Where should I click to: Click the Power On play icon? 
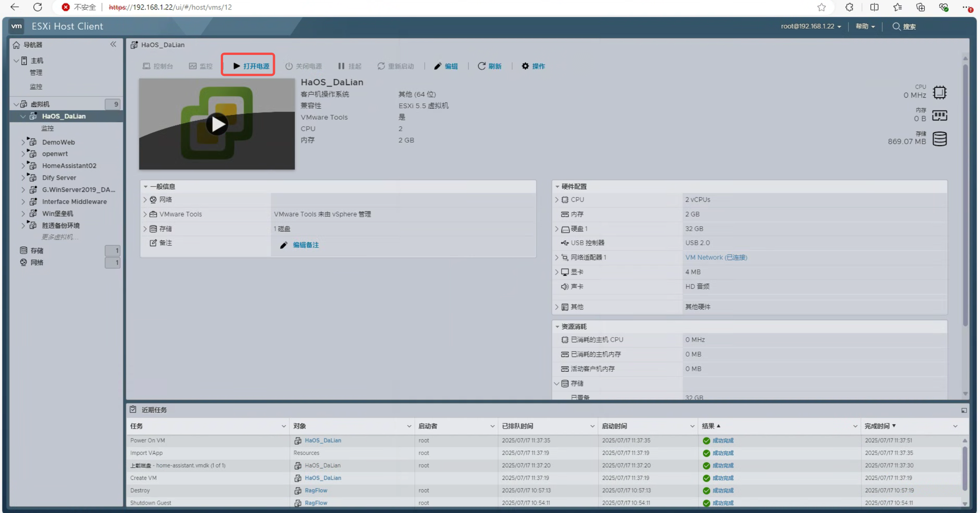pyautogui.click(x=236, y=66)
